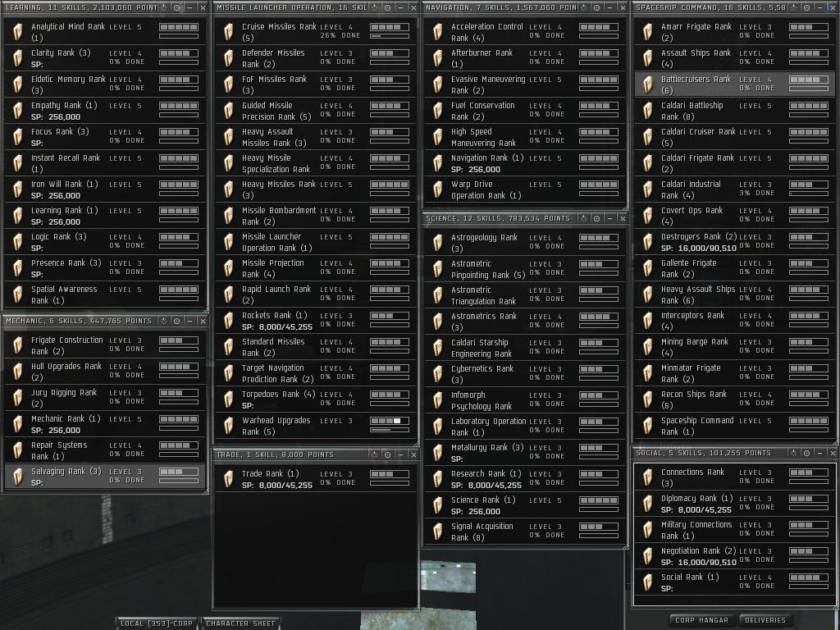Click the Analytical Mind skill book icon
The image size is (840, 630).
[x=18, y=32]
